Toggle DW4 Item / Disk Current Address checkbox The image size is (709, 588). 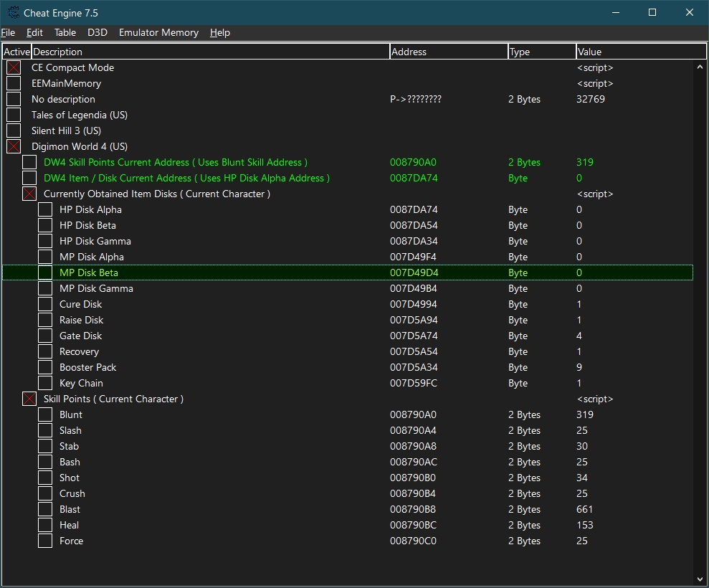click(29, 179)
